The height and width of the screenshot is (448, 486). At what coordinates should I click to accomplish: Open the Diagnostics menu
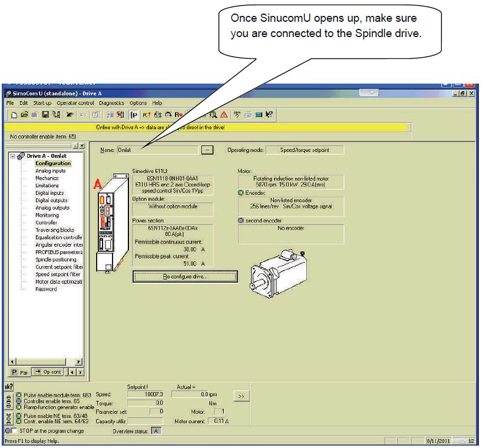(111, 103)
